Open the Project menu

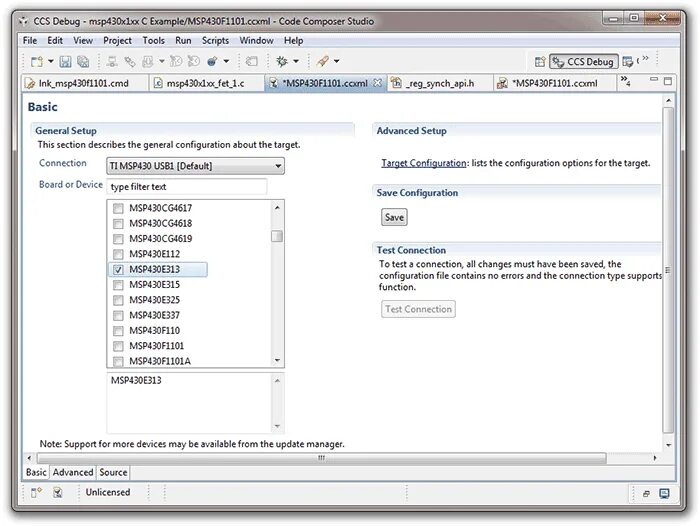coord(117,40)
